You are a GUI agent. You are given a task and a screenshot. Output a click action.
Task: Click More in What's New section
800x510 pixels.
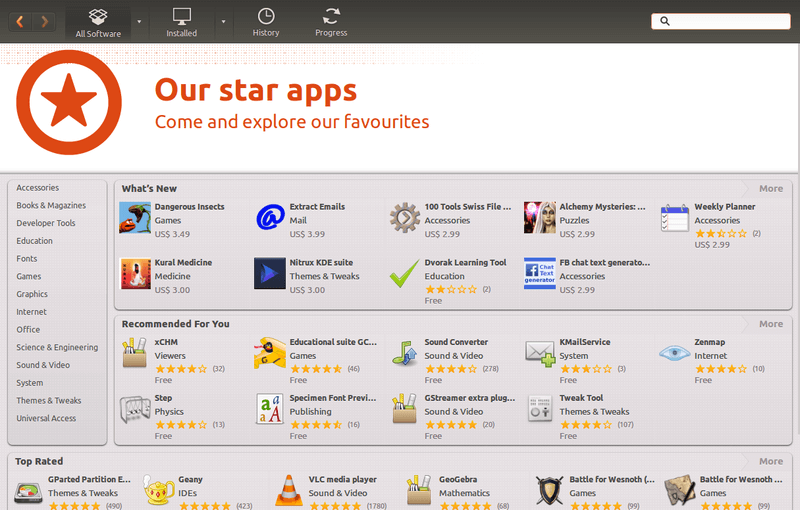[770, 189]
